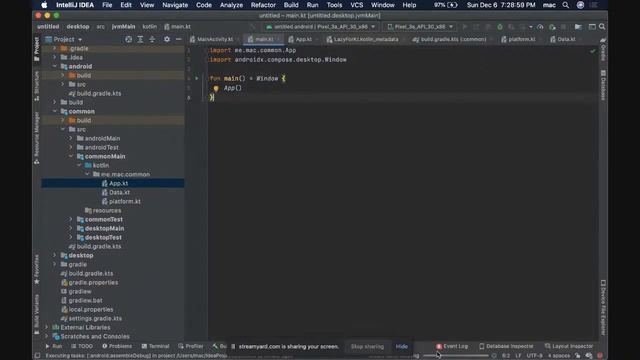Expand the .gradle folder
Image resolution: width=640 pixels, height=360 pixels.
coord(54,48)
